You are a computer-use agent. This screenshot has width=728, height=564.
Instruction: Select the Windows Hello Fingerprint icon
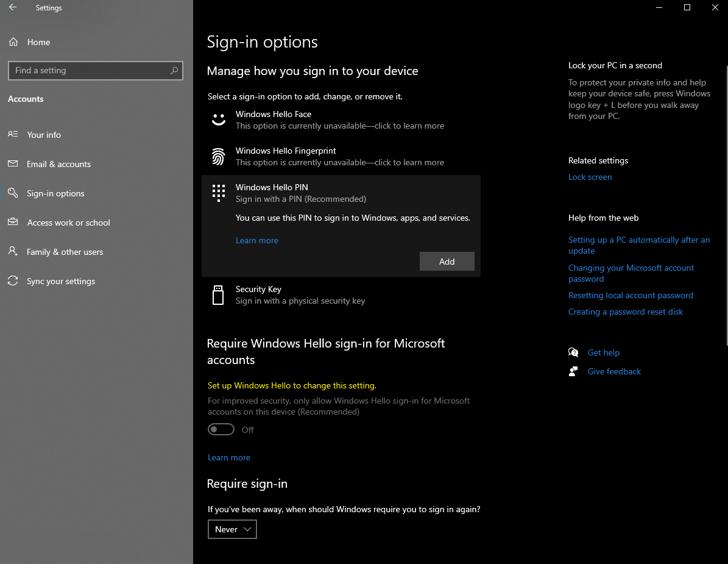(x=218, y=157)
